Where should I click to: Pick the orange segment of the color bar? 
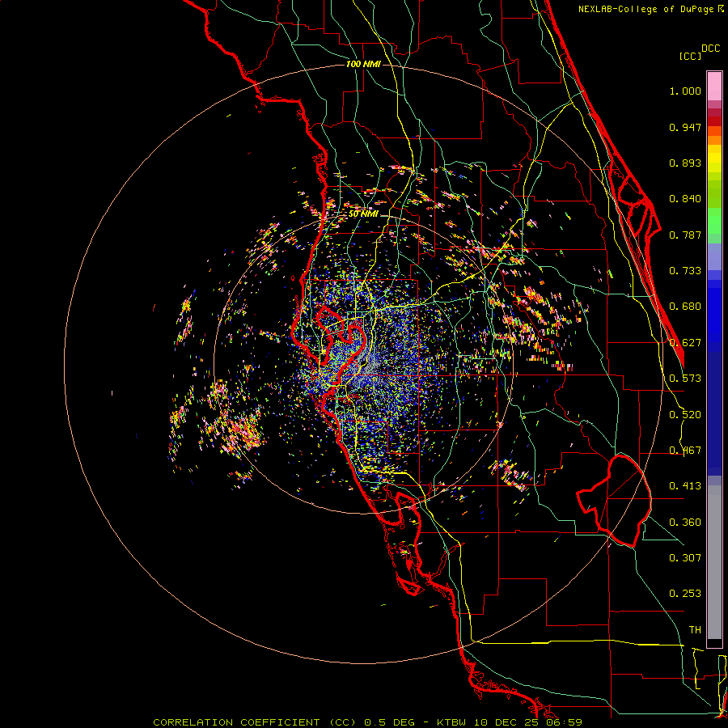click(x=714, y=140)
